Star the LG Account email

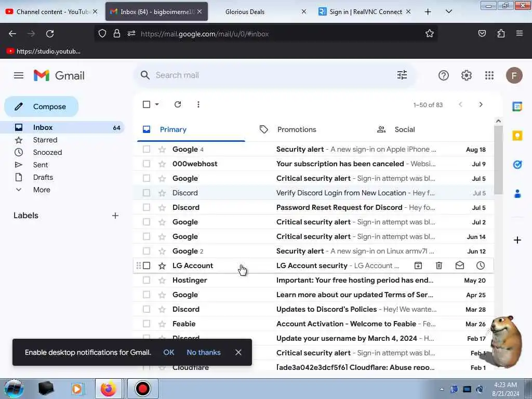click(x=162, y=265)
